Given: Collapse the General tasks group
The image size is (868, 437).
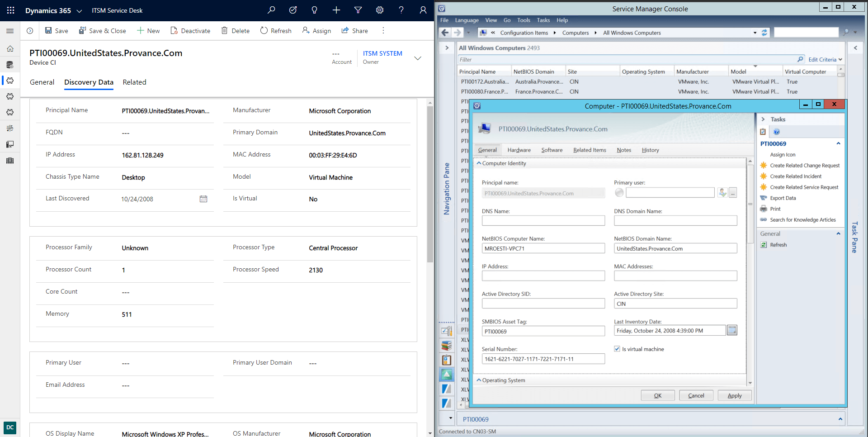Looking at the screenshot, I should click(838, 233).
